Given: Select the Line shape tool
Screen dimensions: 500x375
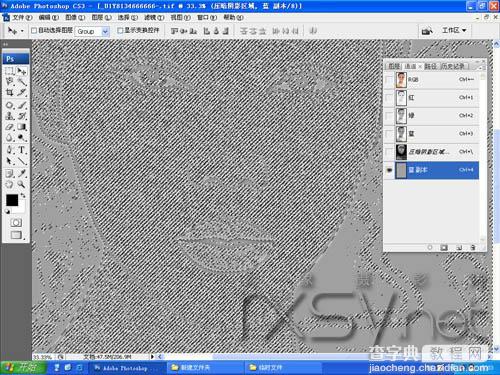Looking at the screenshot, I should [x=22, y=161].
